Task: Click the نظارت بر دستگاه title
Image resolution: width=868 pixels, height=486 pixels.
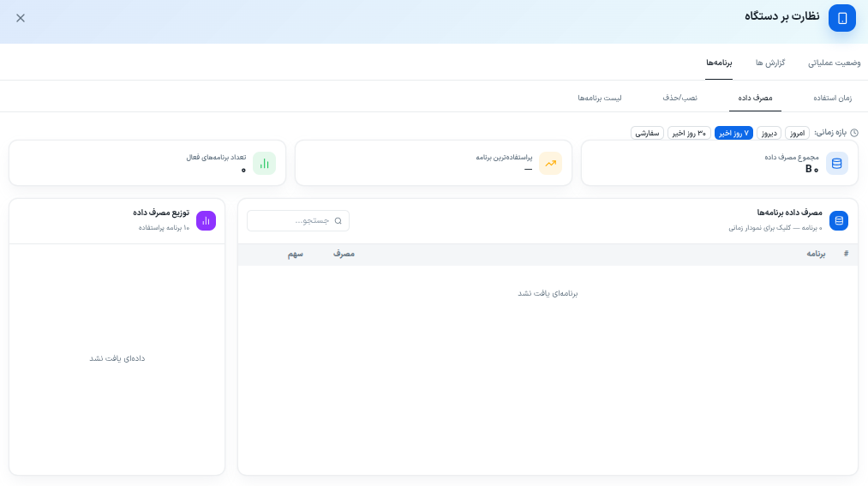Action: (x=781, y=16)
